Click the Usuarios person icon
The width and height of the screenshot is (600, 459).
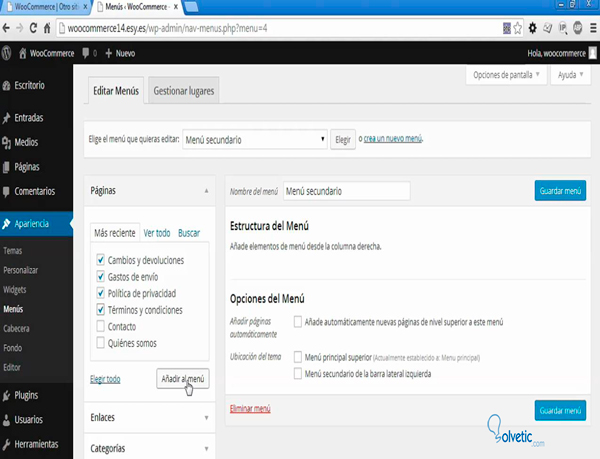click(6, 420)
